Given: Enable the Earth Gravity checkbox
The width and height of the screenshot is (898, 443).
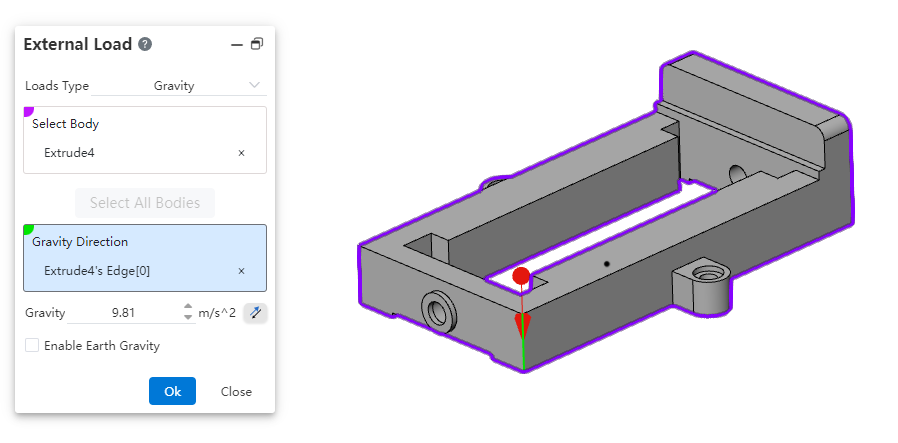Looking at the screenshot, I should point(32,346).
